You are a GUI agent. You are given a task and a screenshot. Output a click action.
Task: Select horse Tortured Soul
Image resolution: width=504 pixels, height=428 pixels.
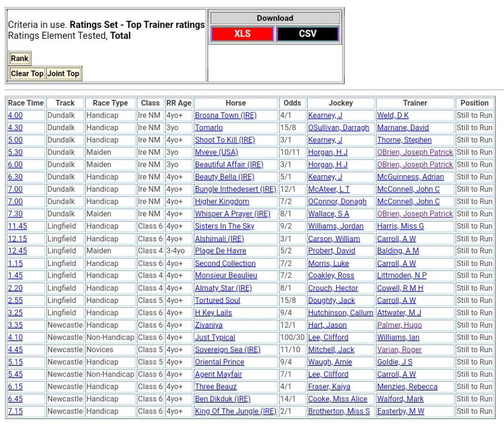217,301
